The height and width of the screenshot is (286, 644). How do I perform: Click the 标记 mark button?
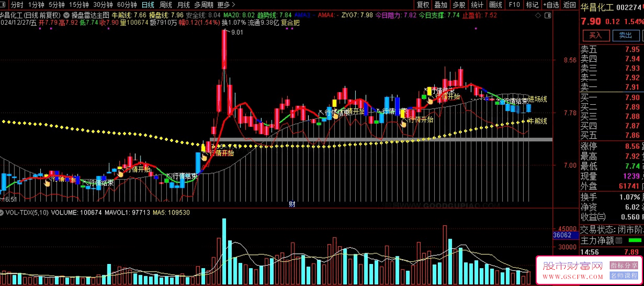click(x=532, y=5)
